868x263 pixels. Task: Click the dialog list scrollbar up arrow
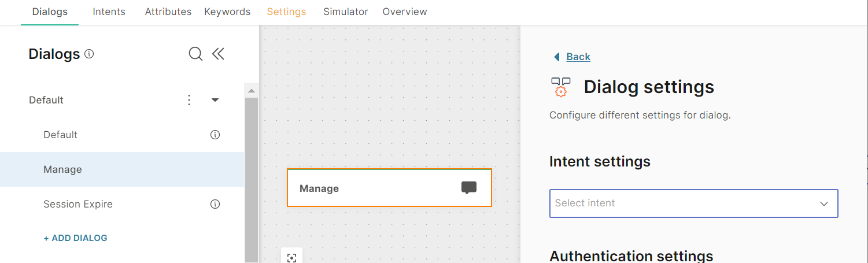pyautogui.click(x=251, y=91)
